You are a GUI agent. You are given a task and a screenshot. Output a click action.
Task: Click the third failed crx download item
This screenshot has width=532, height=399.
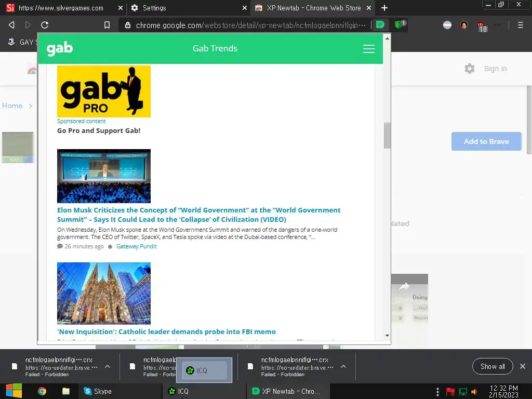[x=297, y=367]
